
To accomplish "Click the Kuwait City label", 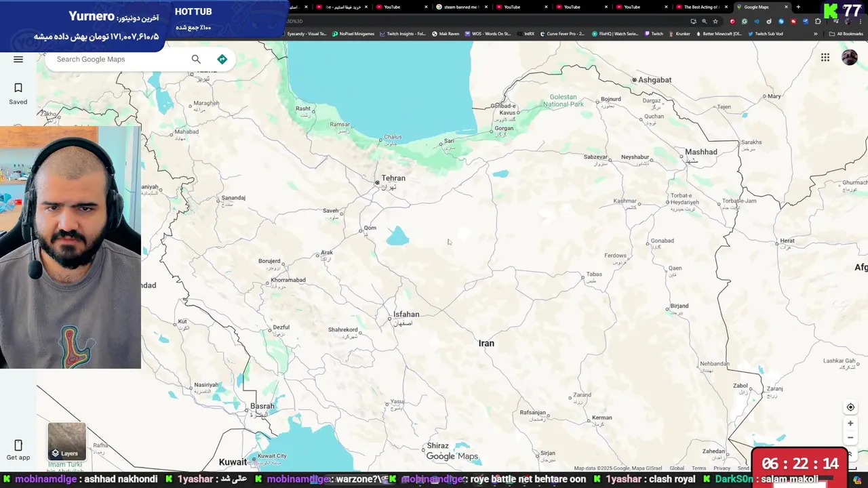I will pos(272,456).
